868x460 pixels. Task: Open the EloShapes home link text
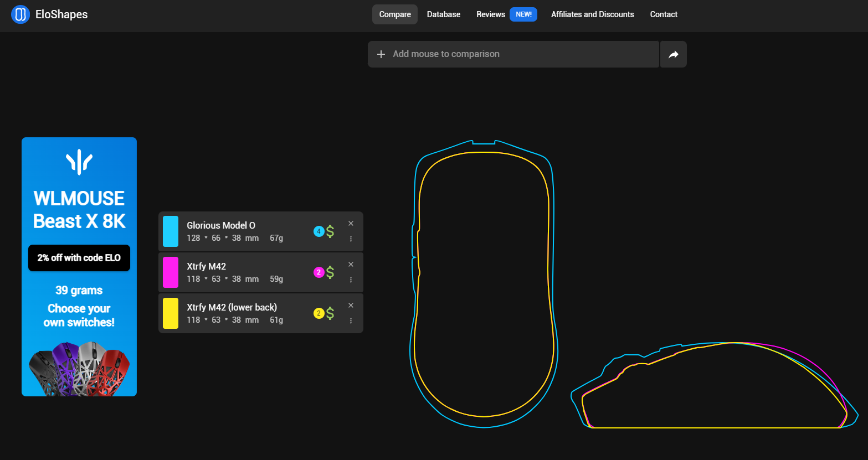[x=61, y=14]
